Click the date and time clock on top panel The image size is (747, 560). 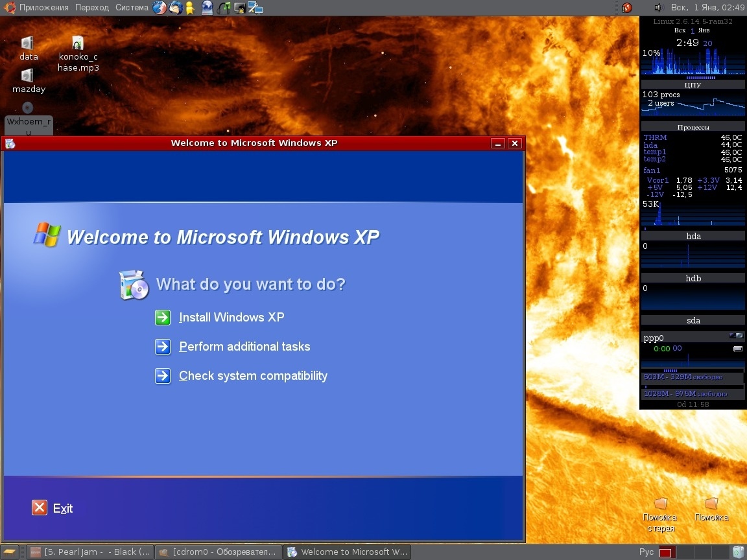[x=707, y=8]
